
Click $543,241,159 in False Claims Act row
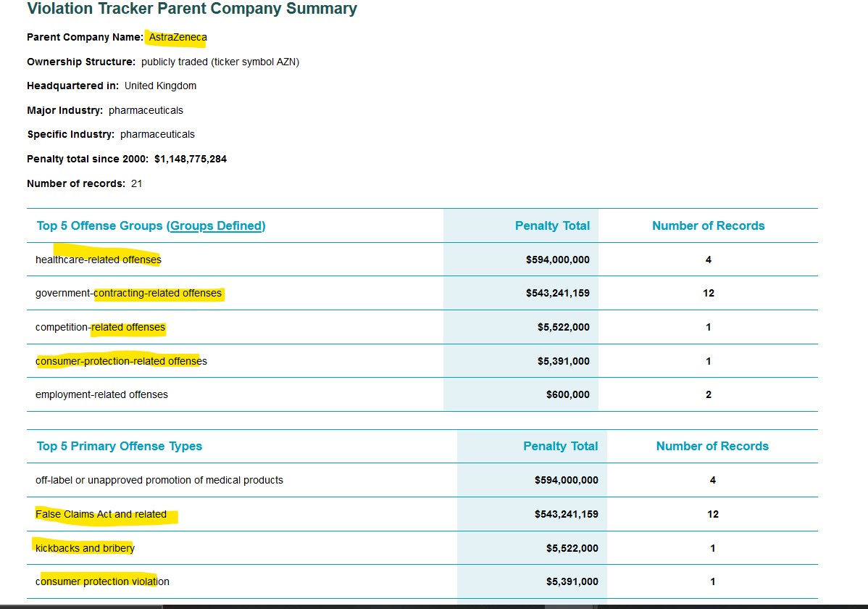tap(567, 514)
